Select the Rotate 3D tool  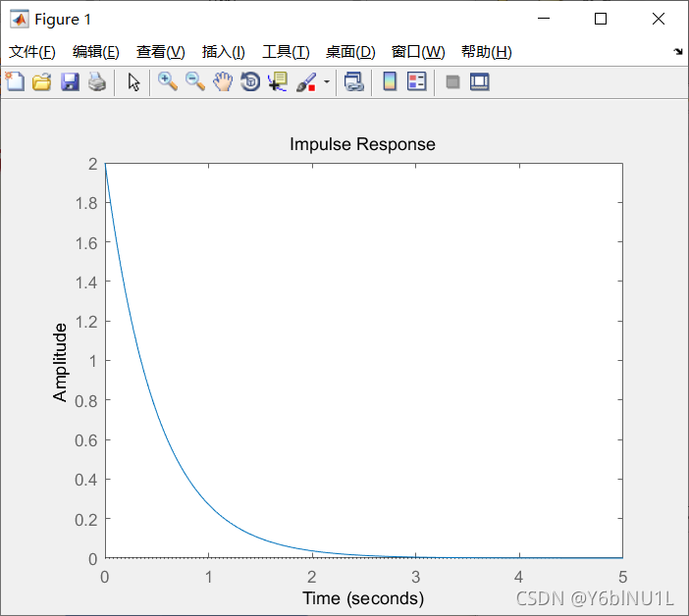pos(250,81)
